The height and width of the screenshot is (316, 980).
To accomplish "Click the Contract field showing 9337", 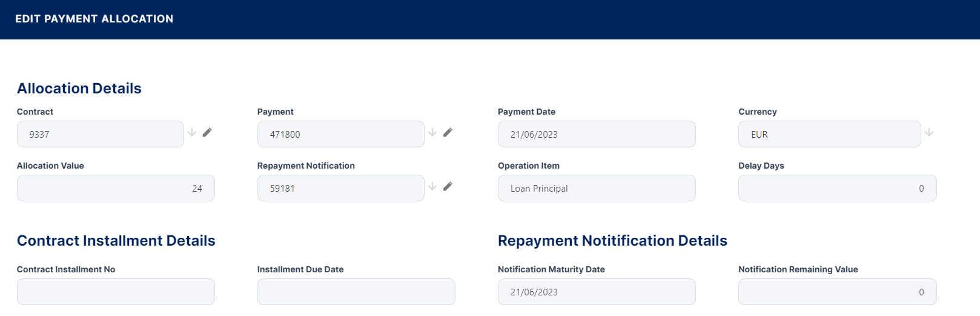I will [101, 134].
